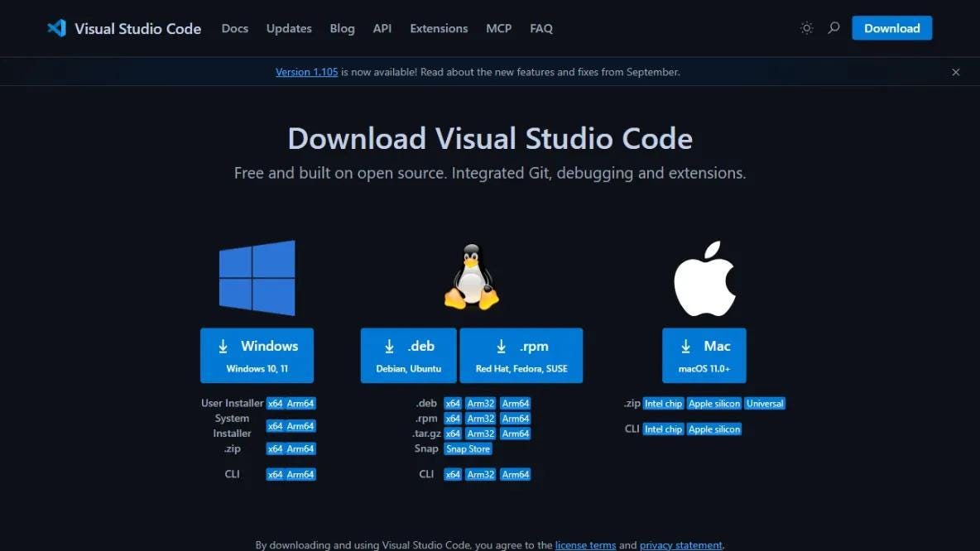980x551 pixels.
Task: Open the MCP nav item
Action: [x=499, y=28]
